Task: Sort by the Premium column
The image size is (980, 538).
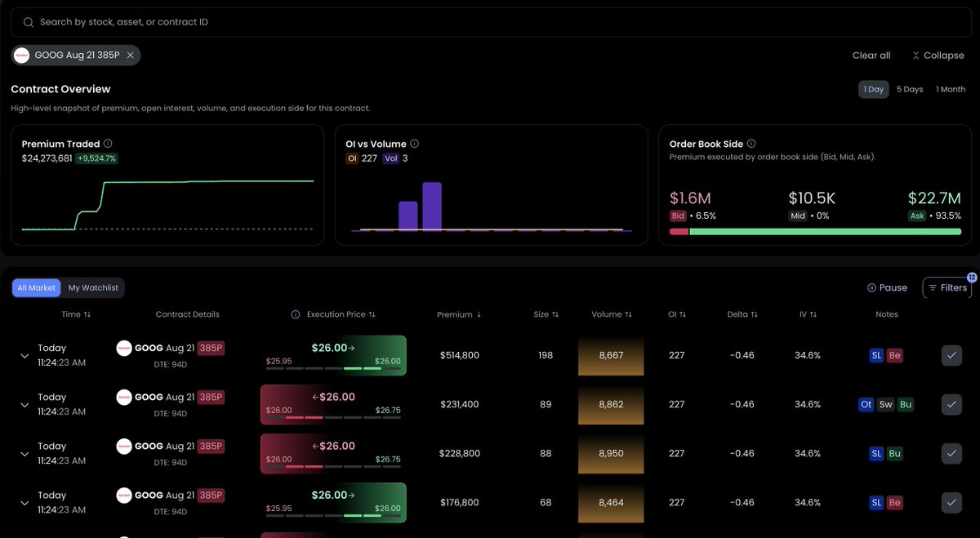Action: (x=459, y=314)
